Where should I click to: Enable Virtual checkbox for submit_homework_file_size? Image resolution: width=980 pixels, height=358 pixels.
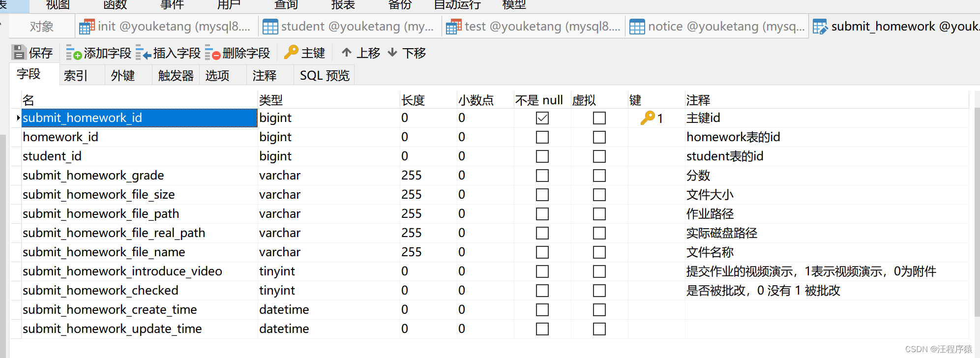coord(599,195)
